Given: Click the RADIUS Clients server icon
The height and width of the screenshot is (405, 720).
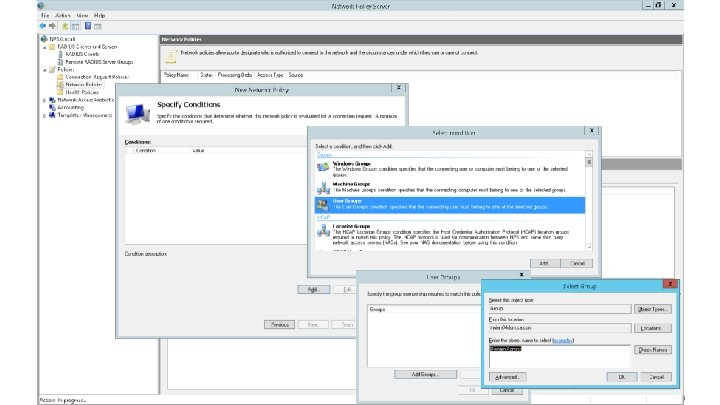Looking at the screenshot, I should [x=60, y=54].
